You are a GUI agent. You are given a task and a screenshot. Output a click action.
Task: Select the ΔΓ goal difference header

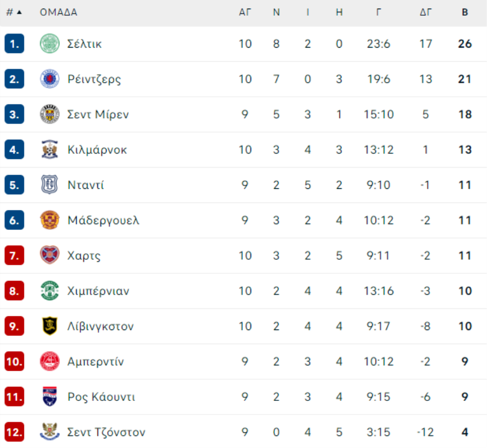[425, 12]
